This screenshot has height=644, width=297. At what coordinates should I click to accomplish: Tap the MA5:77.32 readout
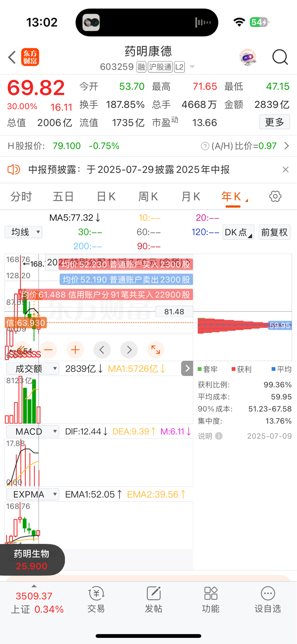coord(75,218)
